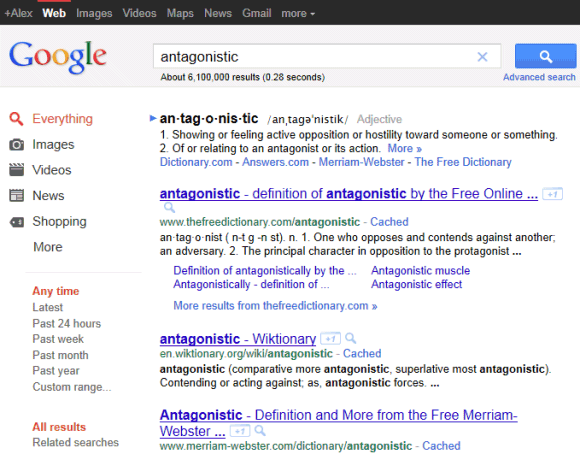This screenshot has width=580, height=454.
Task: Click the blue search magnifier button
Action: pos(545,56)
